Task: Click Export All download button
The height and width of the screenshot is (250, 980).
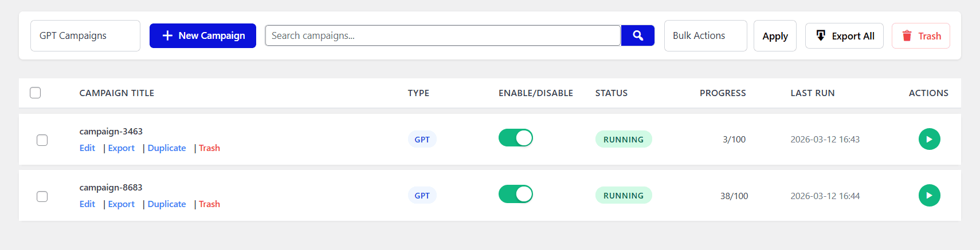Action: (844, 36)
